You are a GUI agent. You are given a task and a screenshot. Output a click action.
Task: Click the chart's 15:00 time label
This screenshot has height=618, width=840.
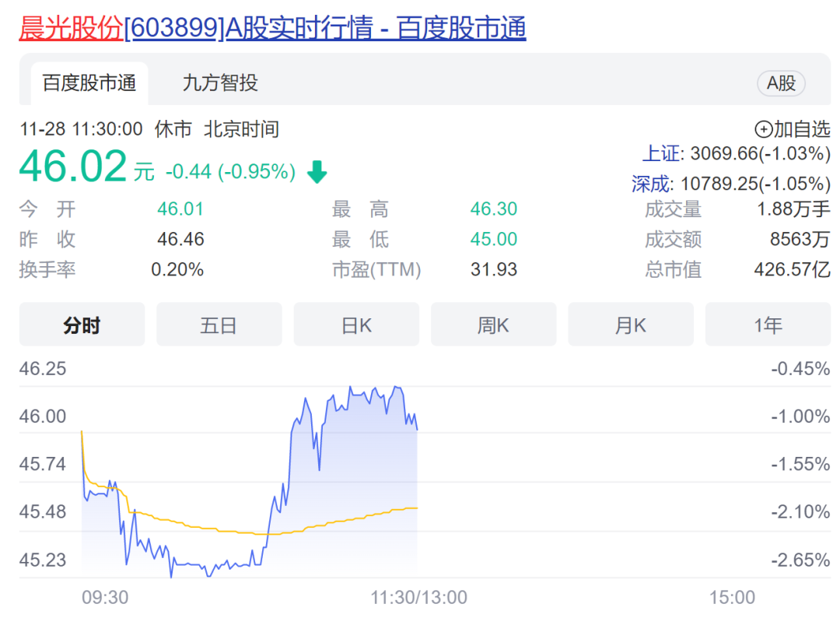pos(733,597)
